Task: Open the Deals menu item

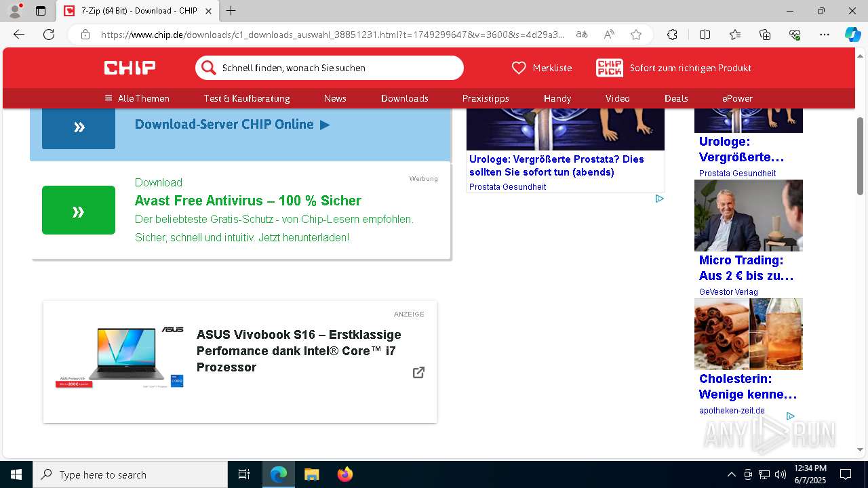Action: (x=676, y=98)
